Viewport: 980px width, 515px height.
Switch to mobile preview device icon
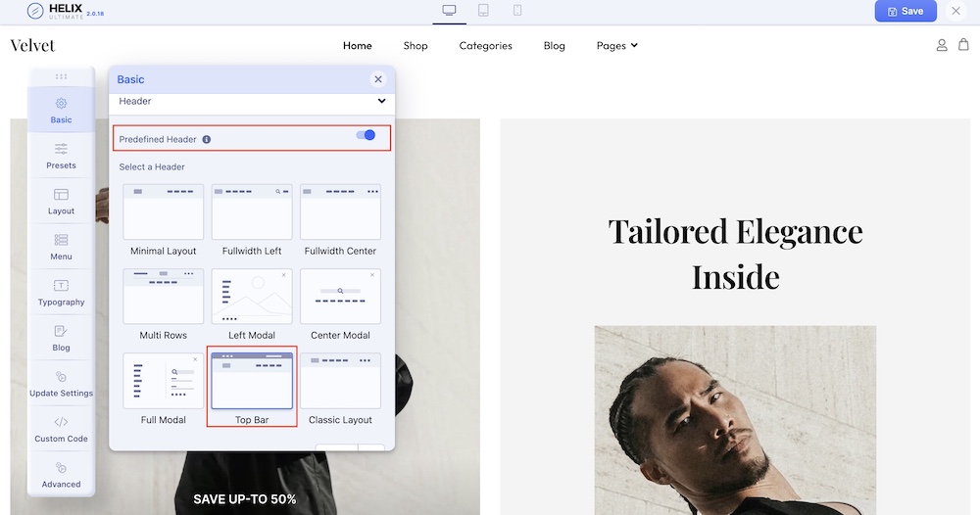click(517, 11)
